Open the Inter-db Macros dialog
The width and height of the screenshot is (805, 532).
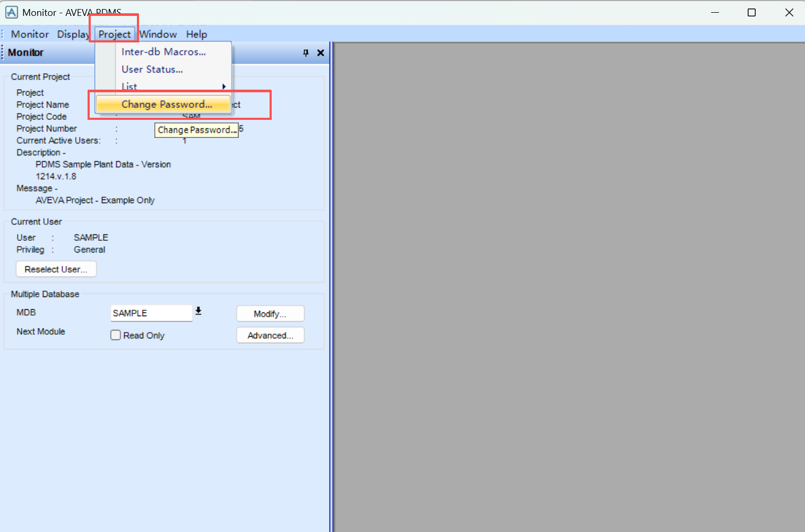163,51
